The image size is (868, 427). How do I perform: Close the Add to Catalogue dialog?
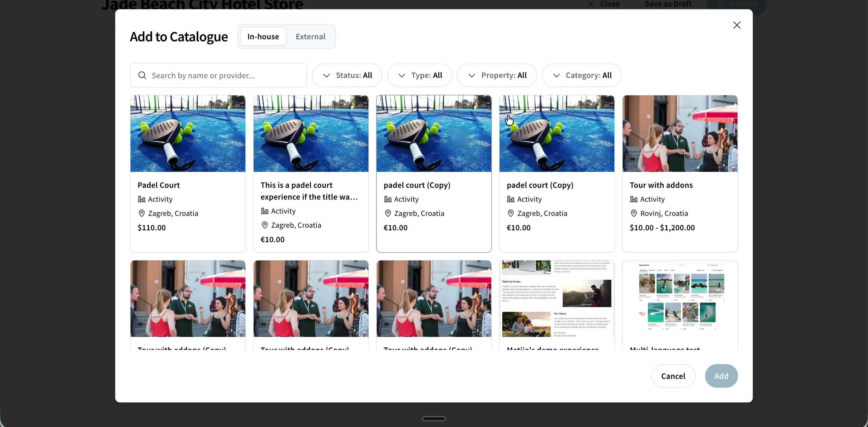click(x=737, y=25)
